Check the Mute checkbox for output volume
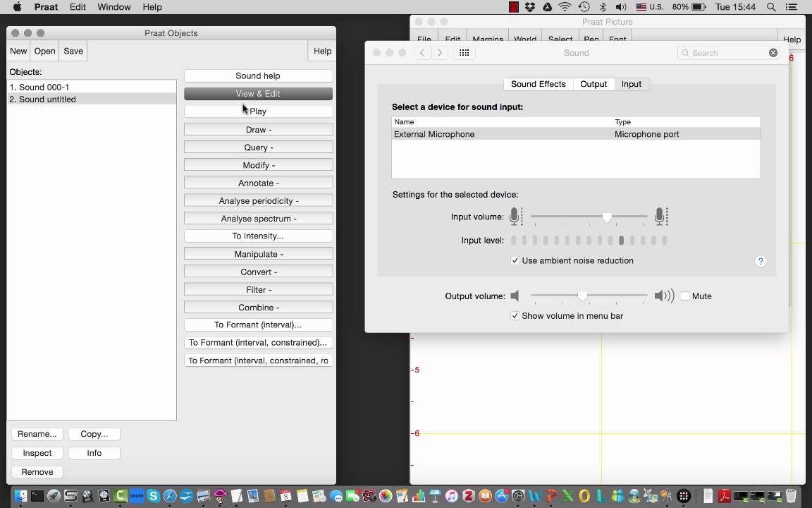The image size is (812, 508). coord(685,296)
